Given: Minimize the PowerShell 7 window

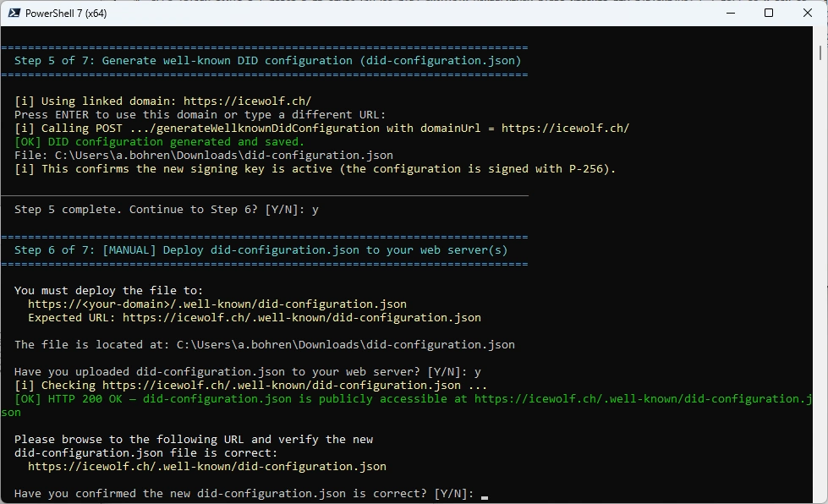Looking at the screenshot, I should 731,14.
